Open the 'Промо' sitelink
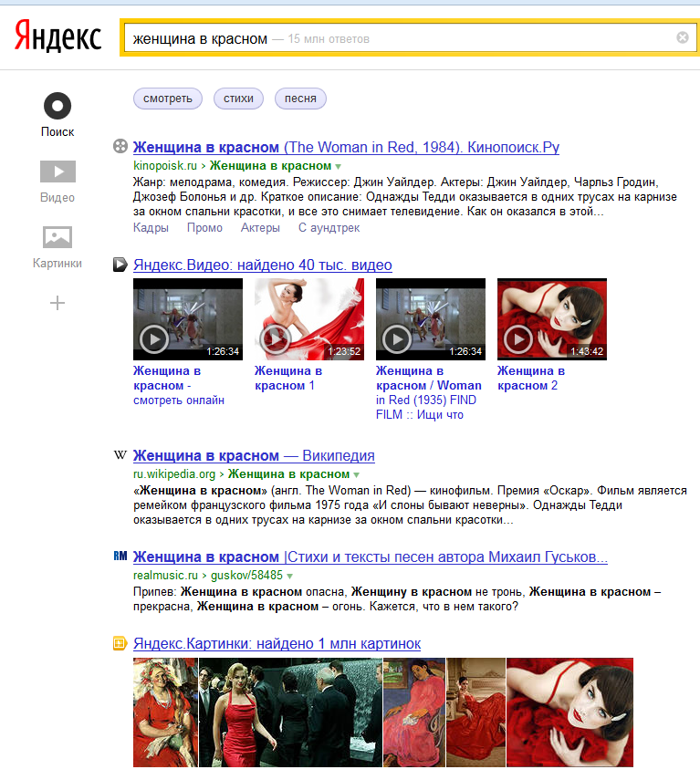This screenshot has height=780, width=700. [x=204, y=228]
